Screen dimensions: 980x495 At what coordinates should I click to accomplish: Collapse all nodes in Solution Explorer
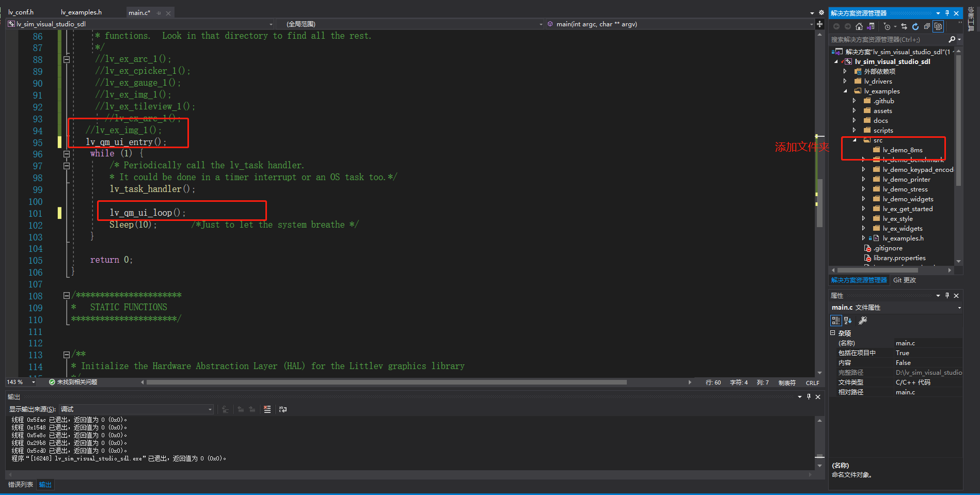tap(927, 26)
